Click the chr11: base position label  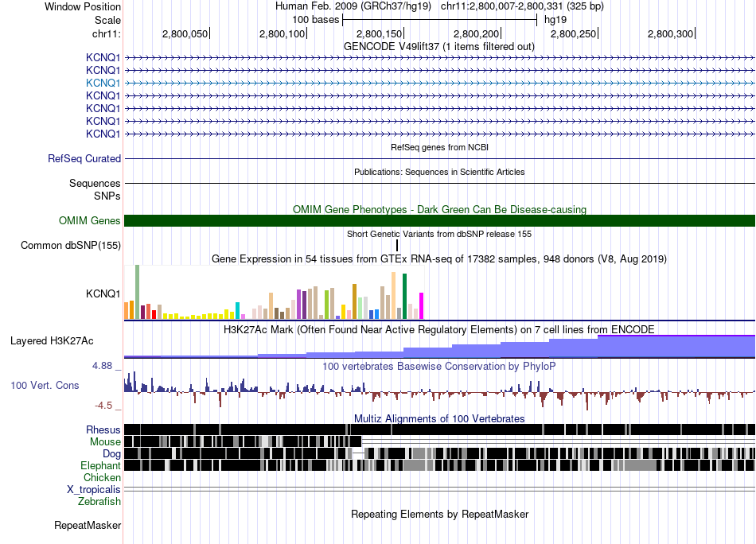[106, 33]
